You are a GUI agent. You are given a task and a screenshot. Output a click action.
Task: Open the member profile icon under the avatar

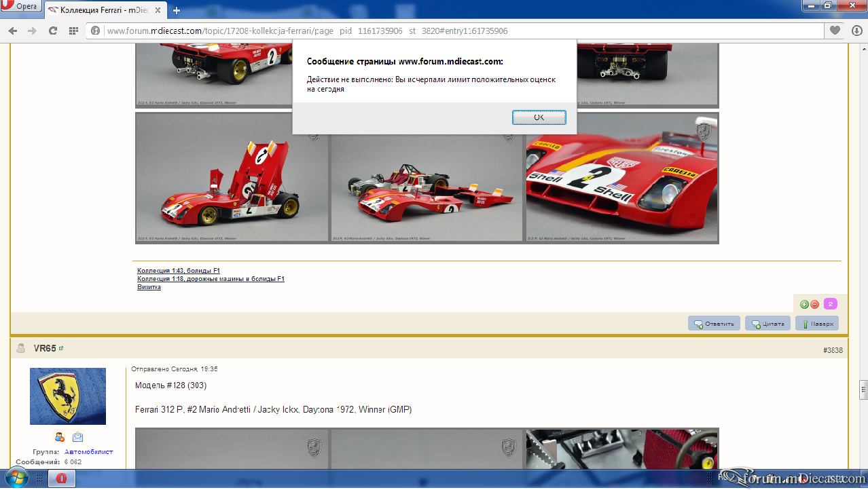[59, 437]
